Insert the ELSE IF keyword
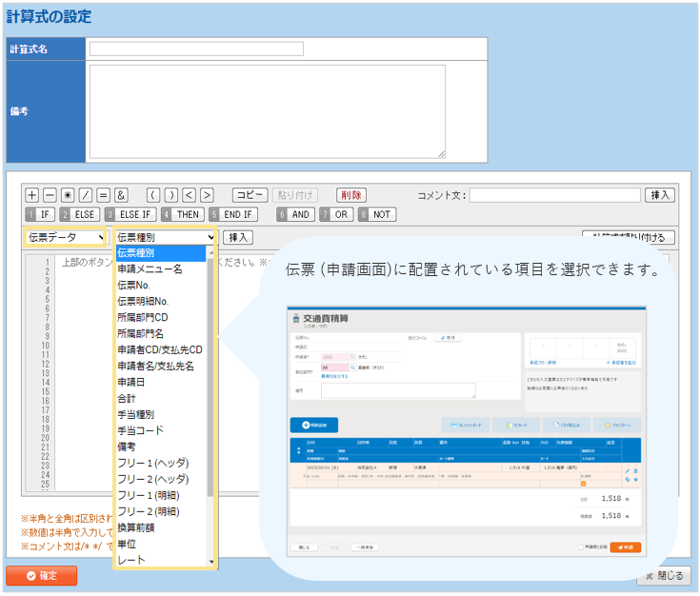The height and width of the screenshot is (596, 700). pos(130,215)
